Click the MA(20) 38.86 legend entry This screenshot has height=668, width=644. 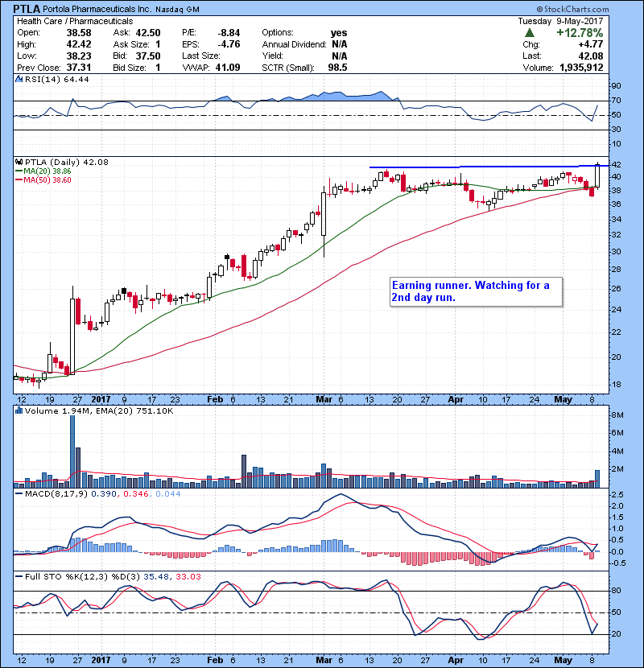(x=43, y=171)
